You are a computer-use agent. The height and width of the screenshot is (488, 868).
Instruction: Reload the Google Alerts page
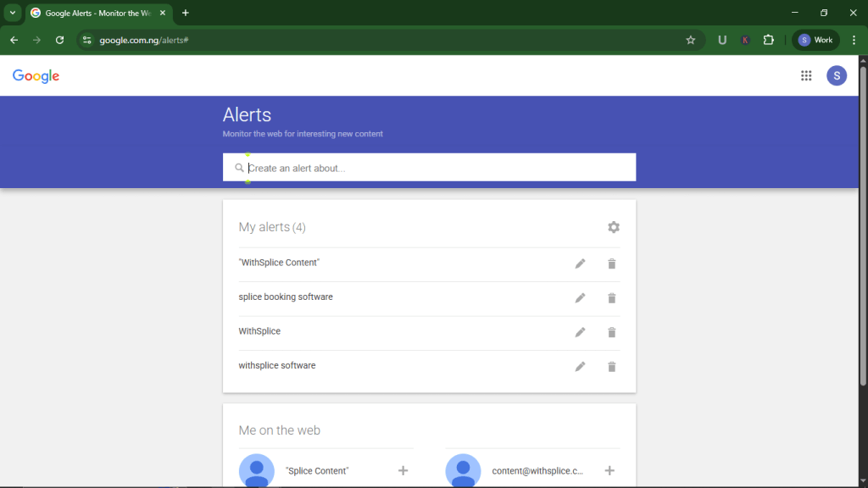(59, 40)
